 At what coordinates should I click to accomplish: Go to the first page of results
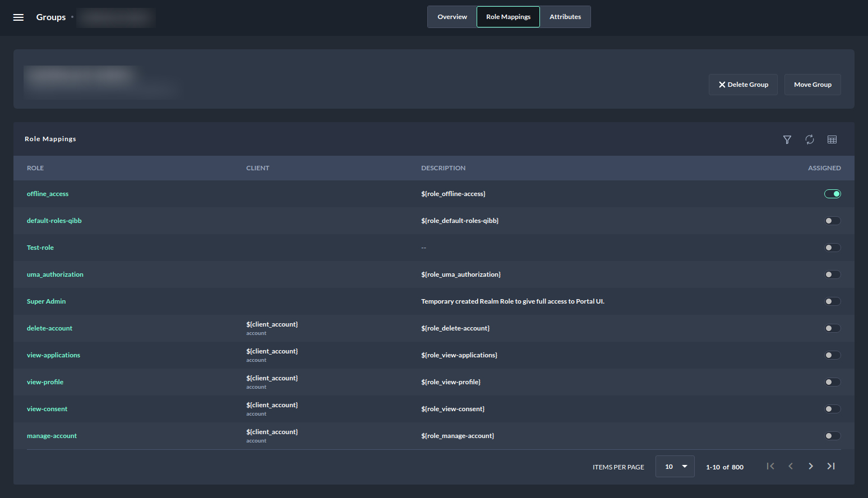770,466
